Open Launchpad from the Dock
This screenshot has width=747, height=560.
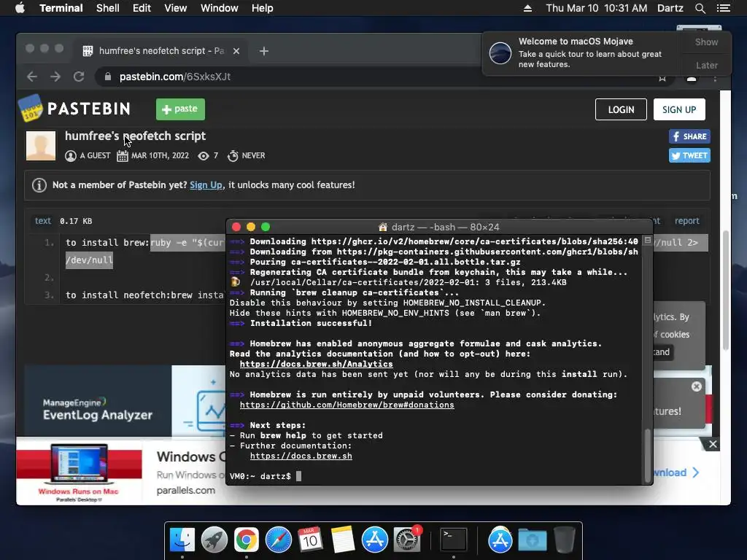(x=214, y=540)
